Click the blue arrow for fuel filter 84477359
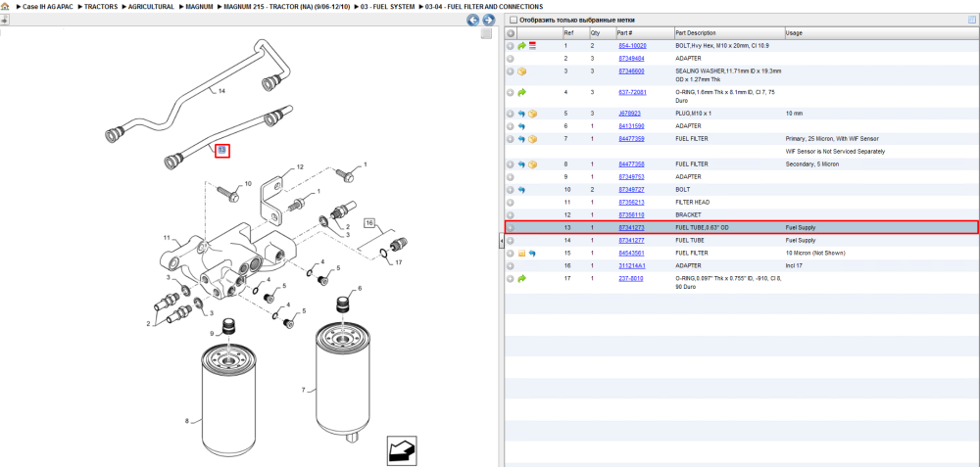 pyautogui.click(x=521, y=139)
